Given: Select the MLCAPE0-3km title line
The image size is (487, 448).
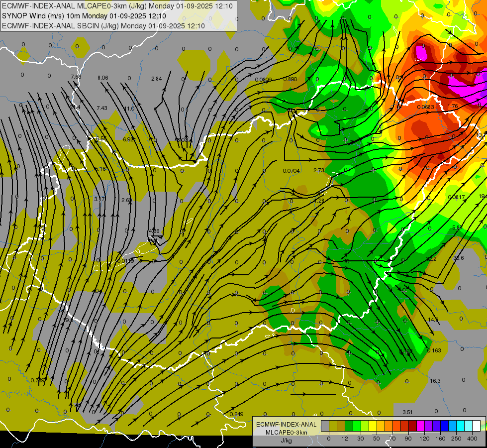Looking at the screenshot, I should point(117,6).
